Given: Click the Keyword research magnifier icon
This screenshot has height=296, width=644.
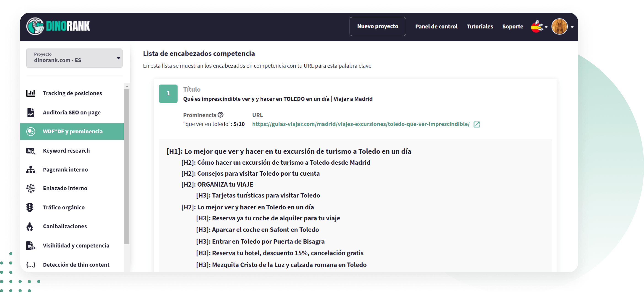Looking at the screenshot, I should (31, 151).
